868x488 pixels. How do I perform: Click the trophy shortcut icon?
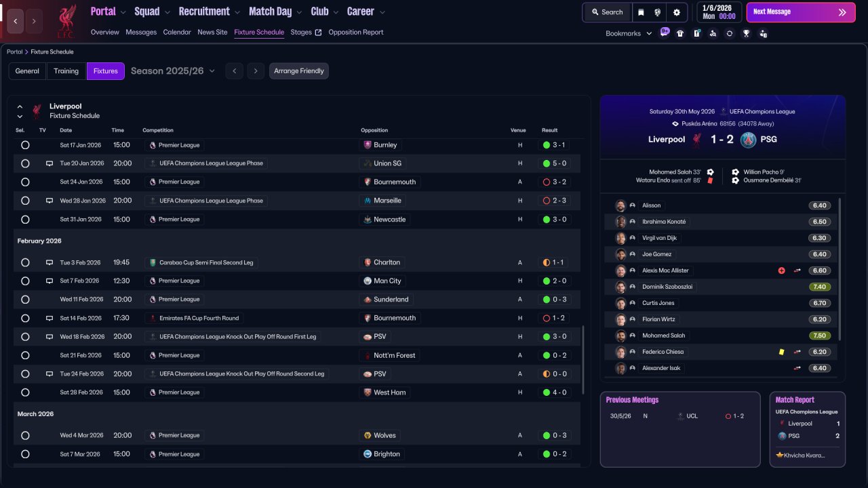click(x=746, y=33)
